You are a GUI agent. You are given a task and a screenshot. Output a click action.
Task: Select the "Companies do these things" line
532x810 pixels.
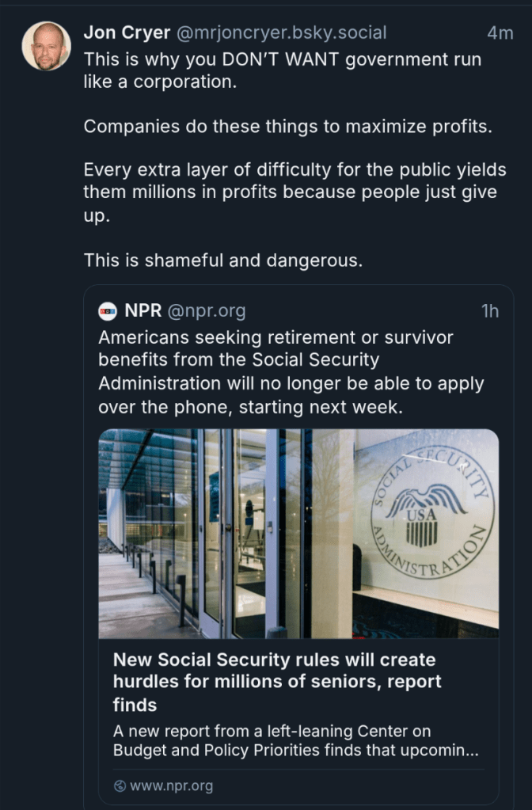(x=287, y=127)
